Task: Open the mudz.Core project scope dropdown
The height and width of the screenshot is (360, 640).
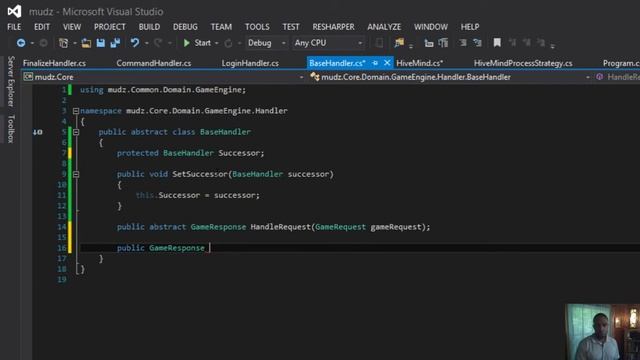Action: click(x=164, y=77)
